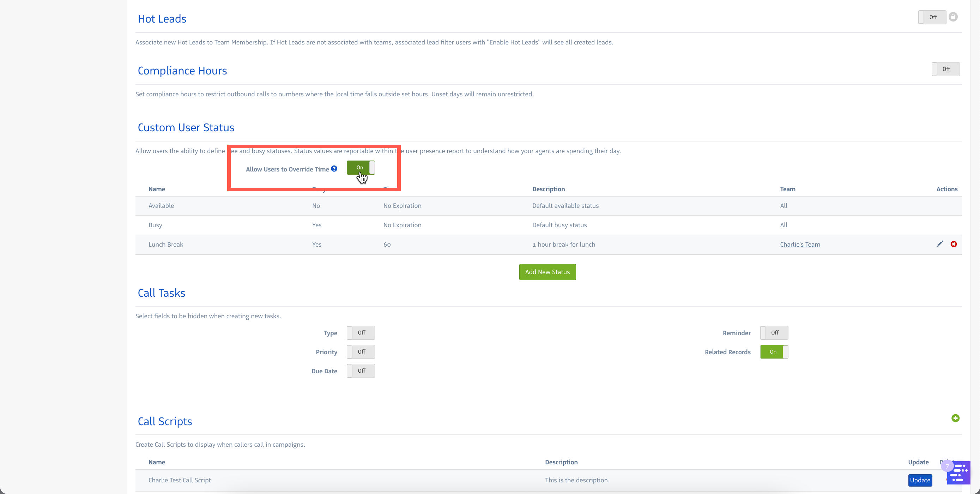Edit the Lunch Break status with the pencil icon
The height and width of the screenshot is (494, 980).
pyautogui.click(x=939, y=244)
